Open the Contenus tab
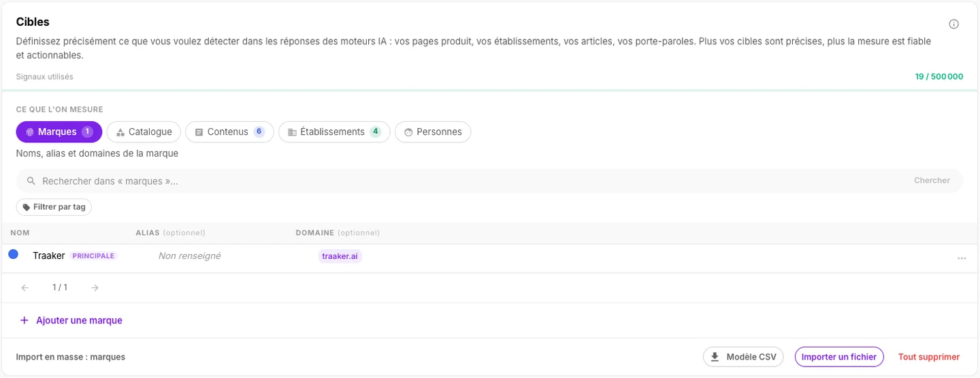 click(229, 131)
